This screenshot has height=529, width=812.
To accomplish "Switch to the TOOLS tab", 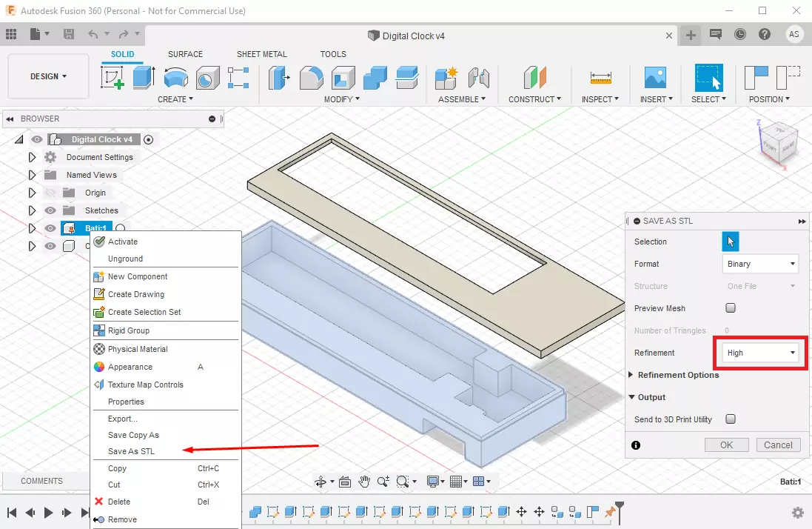I will coord(333,54).
